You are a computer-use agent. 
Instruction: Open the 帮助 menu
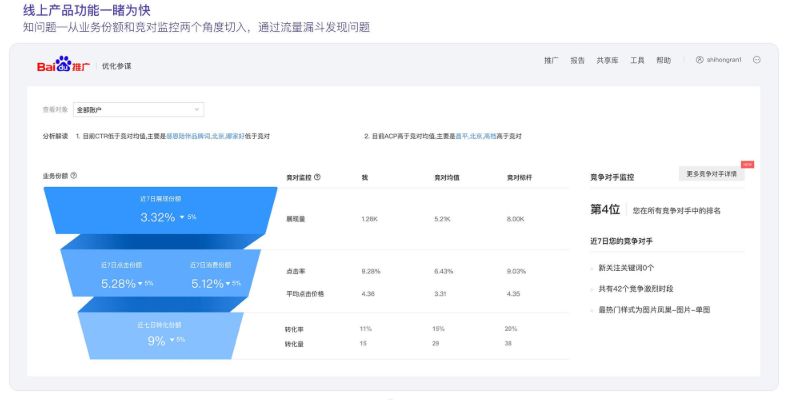coord(663,60)
